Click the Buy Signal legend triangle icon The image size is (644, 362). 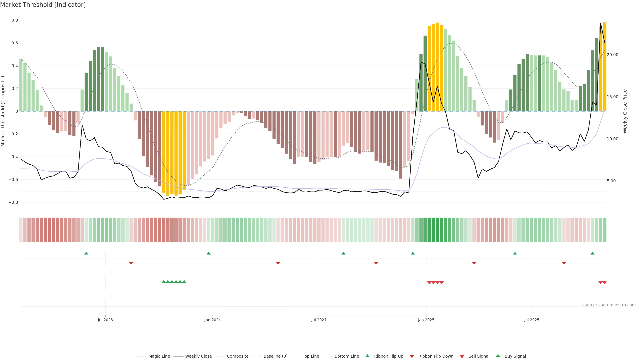click(x=498, y=356)
